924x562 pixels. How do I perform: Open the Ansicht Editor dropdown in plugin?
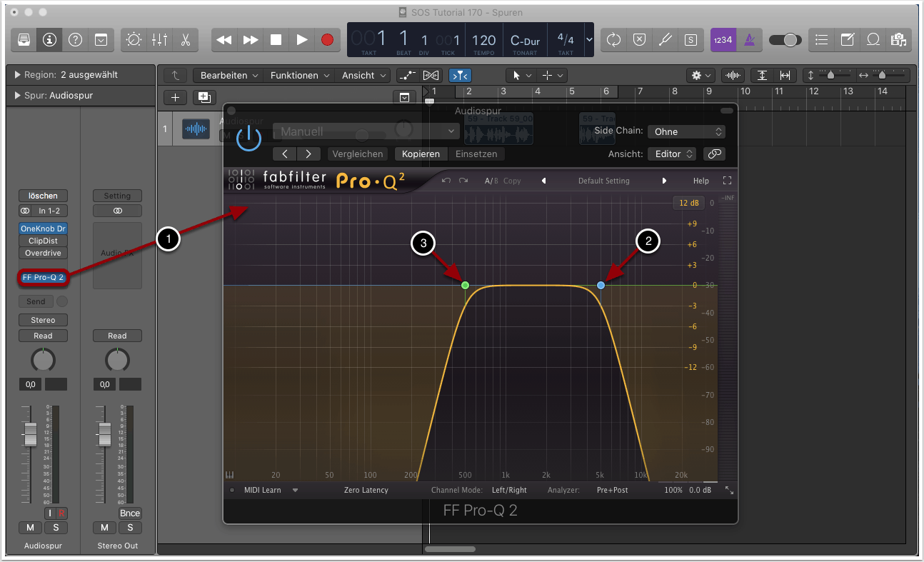671,154
